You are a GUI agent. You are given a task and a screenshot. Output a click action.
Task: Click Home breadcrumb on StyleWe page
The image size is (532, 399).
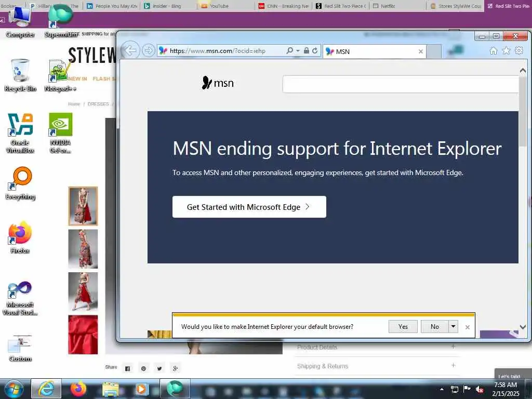click(x=74, y=104)
